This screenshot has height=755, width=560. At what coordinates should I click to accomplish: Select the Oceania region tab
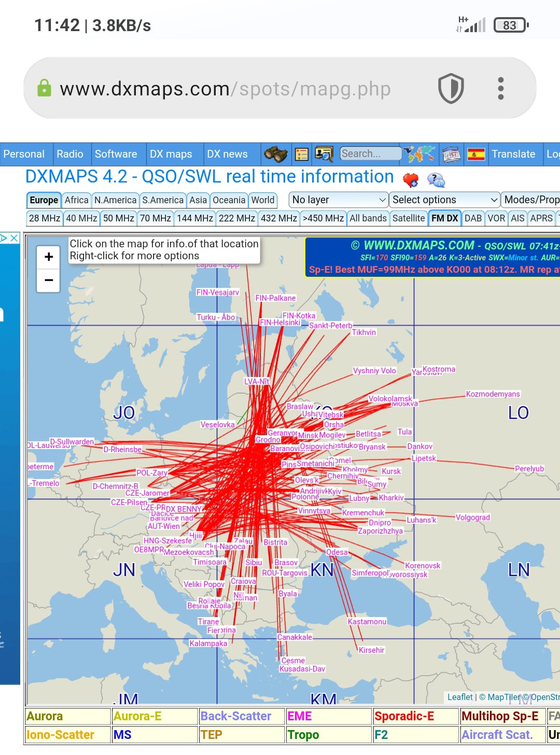[229, 200]
